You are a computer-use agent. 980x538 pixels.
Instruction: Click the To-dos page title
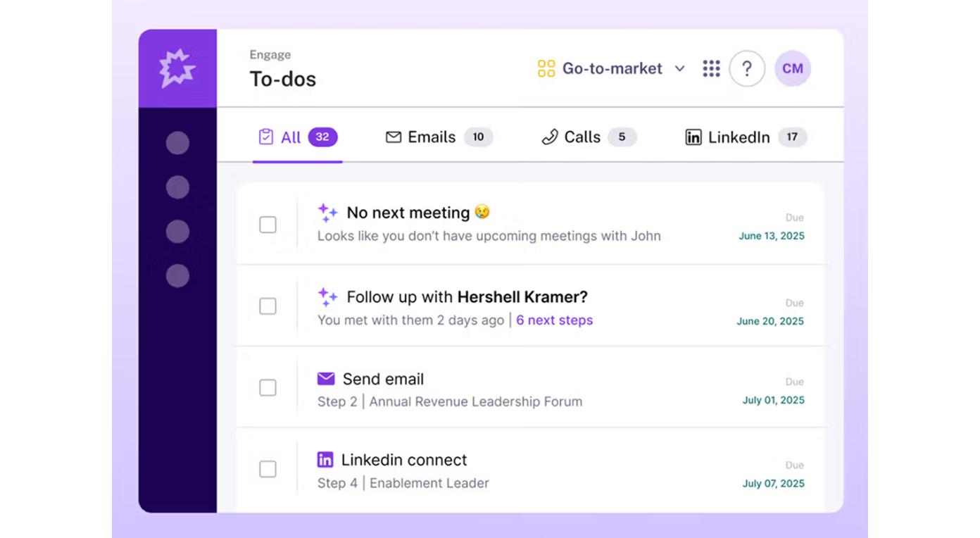(x=283, y=79)
